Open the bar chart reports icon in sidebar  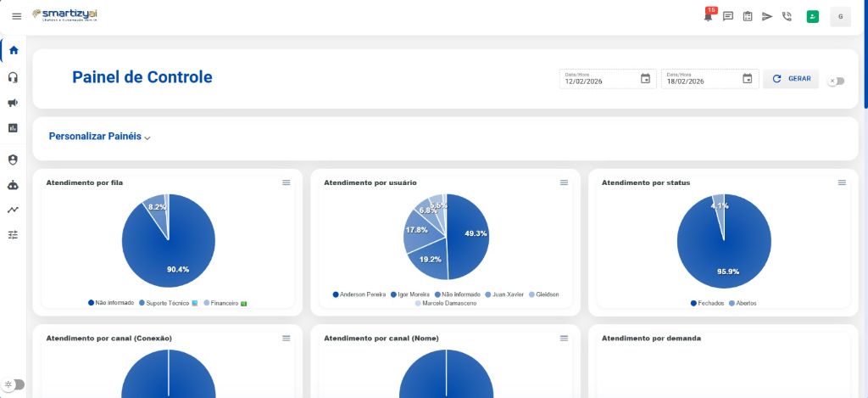tap(14, 128)
